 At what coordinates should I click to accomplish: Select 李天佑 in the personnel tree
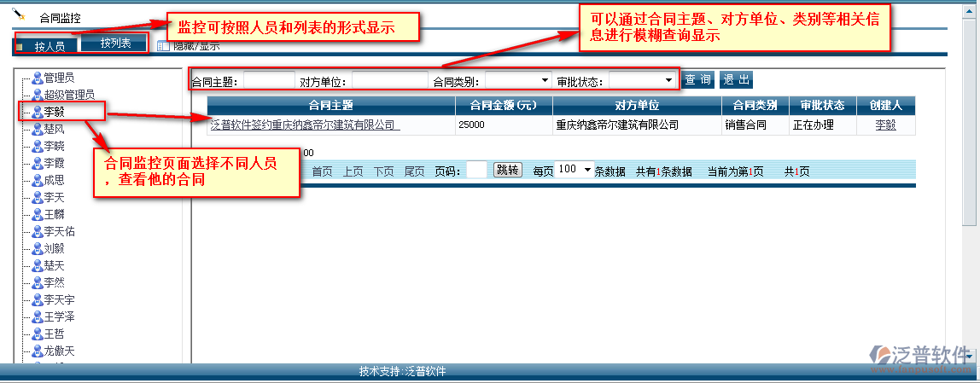coord(59,231)
